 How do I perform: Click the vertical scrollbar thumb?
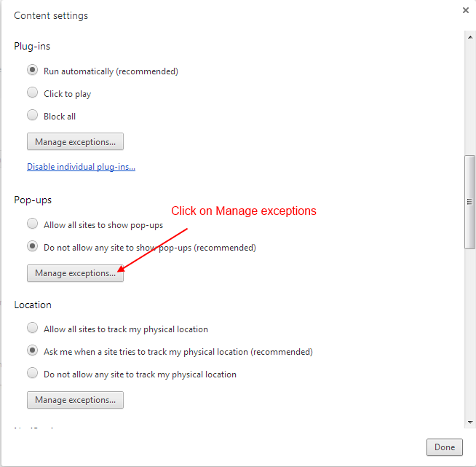[x=470, y=202]
